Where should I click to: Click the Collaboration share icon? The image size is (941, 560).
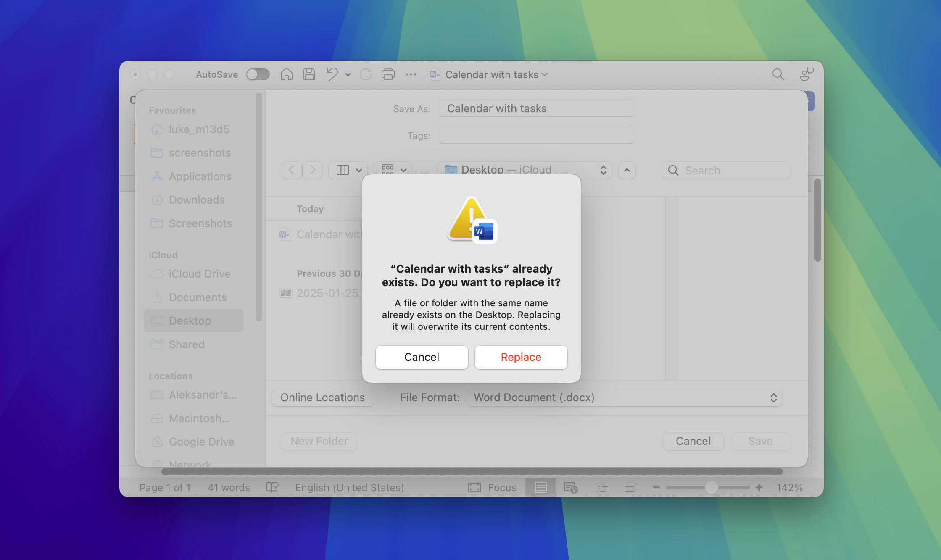pyautogui.click(x=806, y=75)
